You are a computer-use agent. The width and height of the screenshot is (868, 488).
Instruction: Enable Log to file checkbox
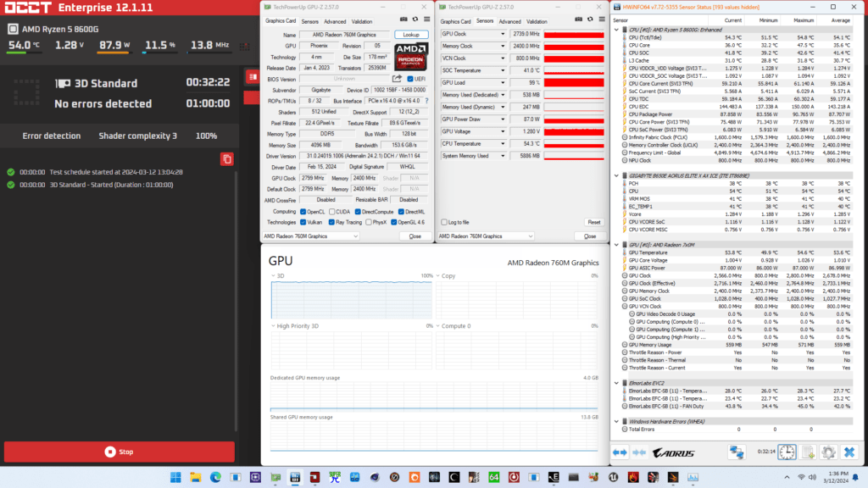[444, 223]
